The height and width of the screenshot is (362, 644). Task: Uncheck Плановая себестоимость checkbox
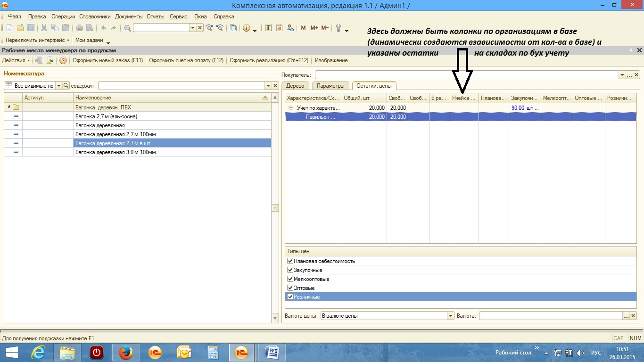pyautogui.click(x=290, y=261)
